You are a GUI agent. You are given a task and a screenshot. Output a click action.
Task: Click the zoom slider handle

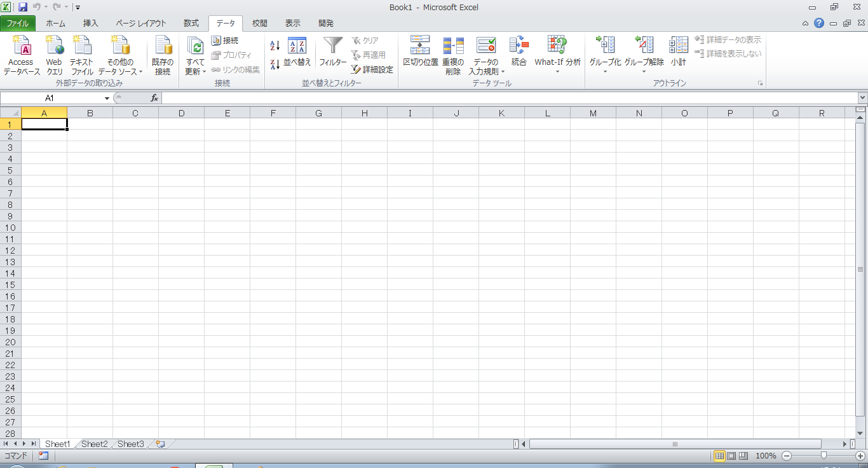[824, 456]
